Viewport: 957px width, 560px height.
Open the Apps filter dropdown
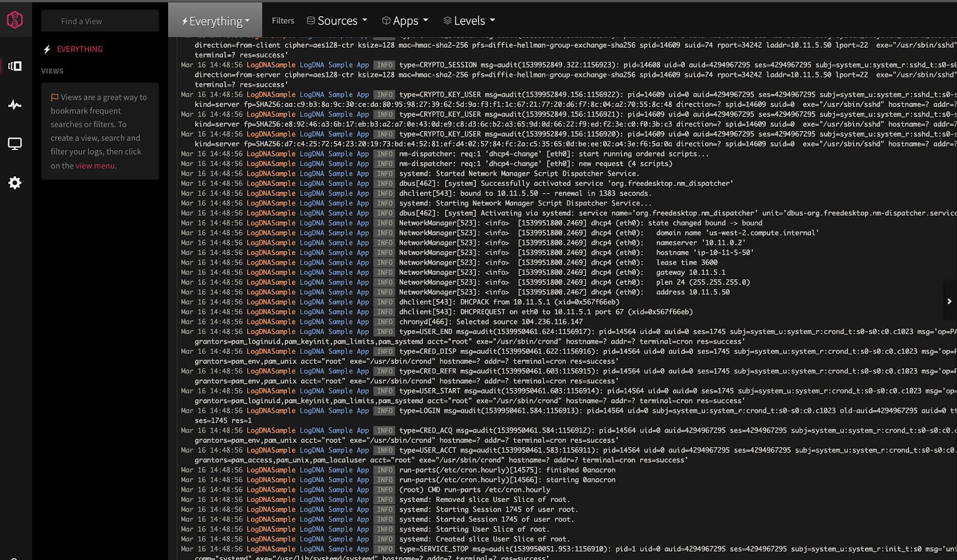coord(405,21)
